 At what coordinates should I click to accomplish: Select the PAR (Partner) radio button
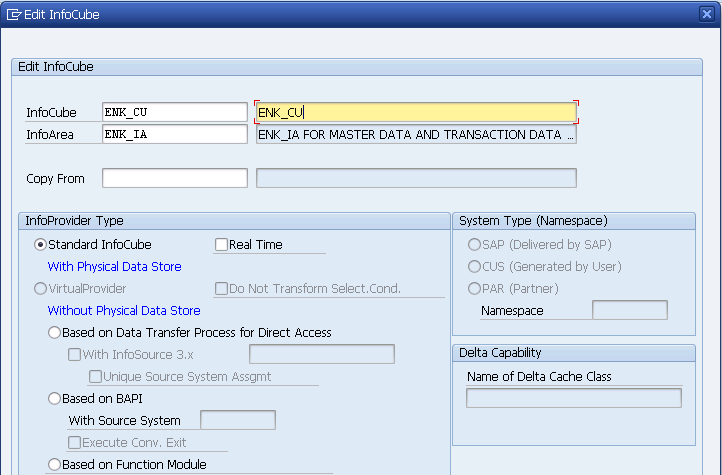point(474,289)
